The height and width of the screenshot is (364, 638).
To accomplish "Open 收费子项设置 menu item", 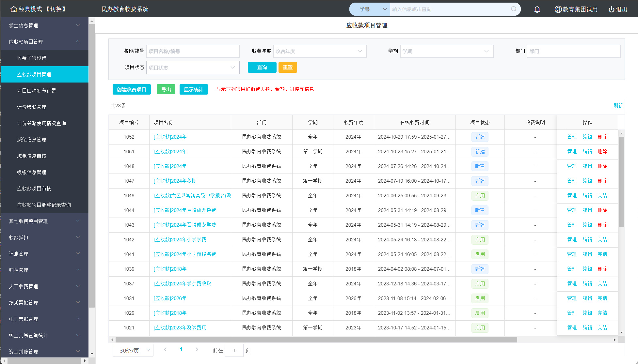I will 32,58.
